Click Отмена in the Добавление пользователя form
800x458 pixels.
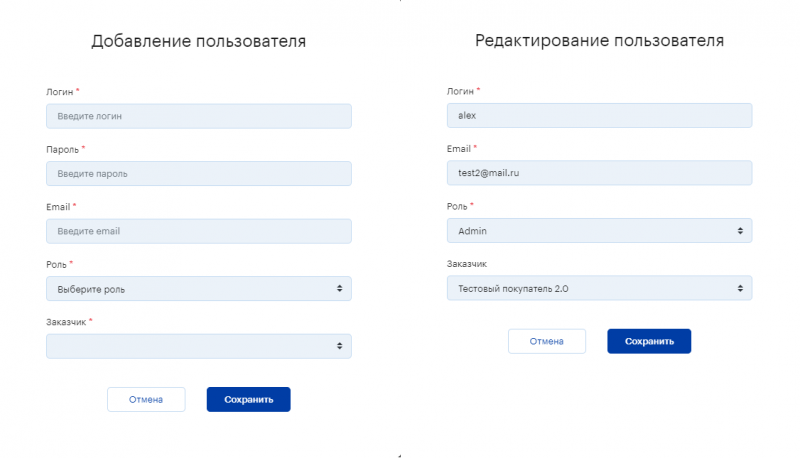tap(146, 399)
